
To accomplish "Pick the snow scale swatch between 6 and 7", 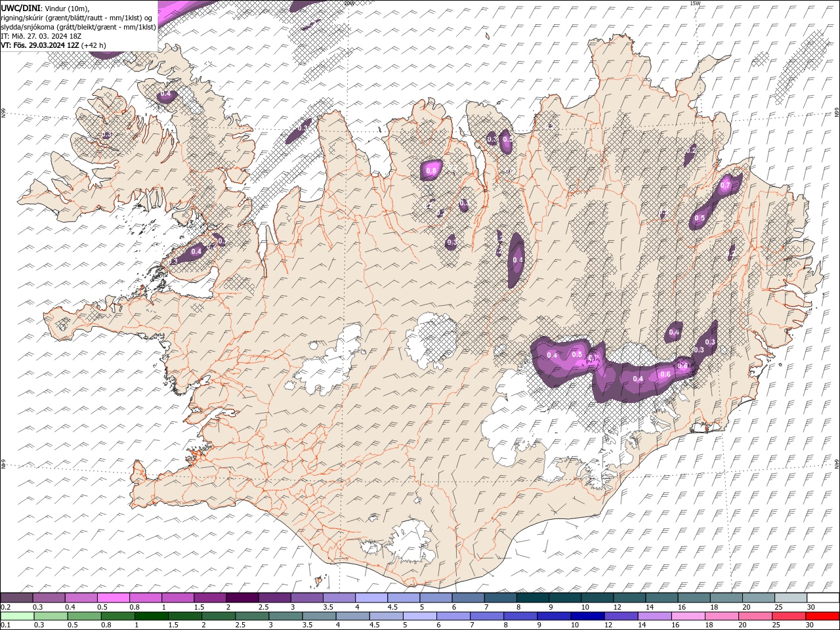I will click(467, 598).
